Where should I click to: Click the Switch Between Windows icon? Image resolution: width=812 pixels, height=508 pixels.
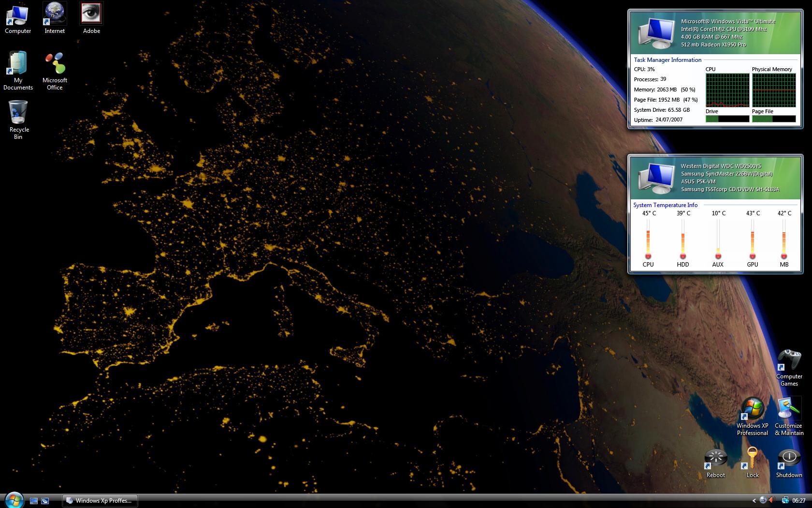point(45,501)
